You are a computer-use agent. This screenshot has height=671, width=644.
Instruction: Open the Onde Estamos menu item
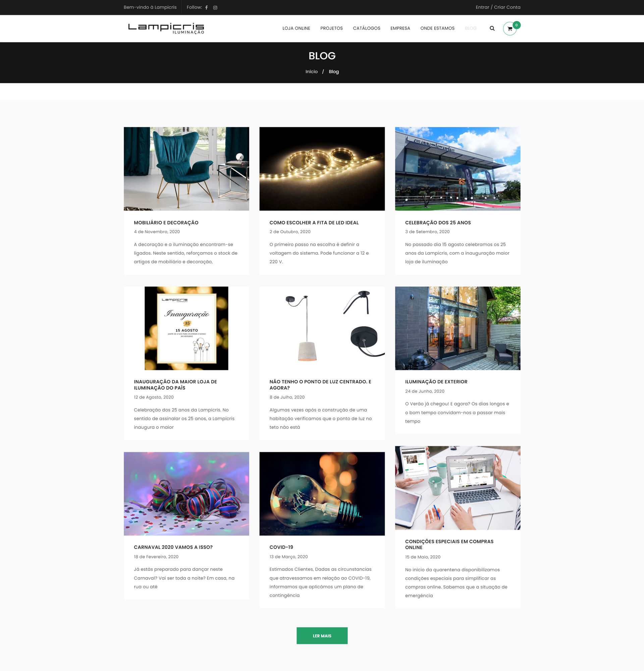437,29
